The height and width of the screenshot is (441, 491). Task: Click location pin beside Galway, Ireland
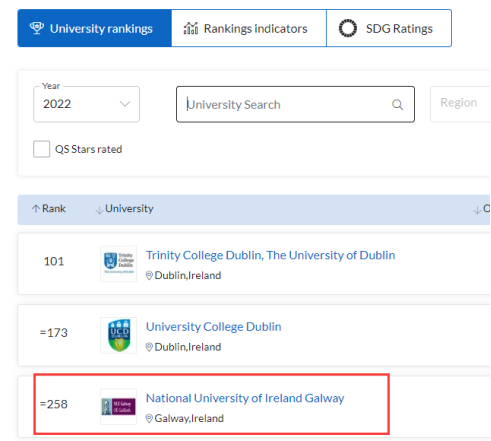149,418
